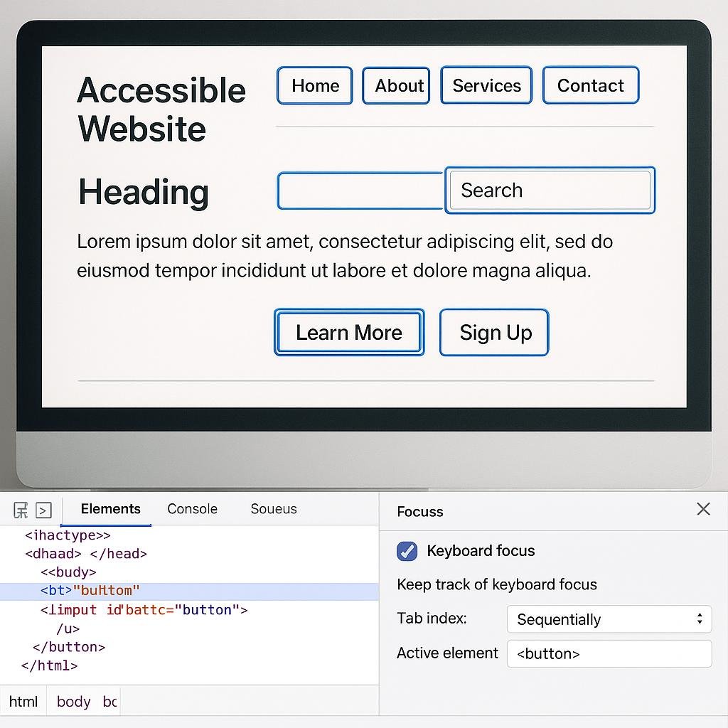Navigate to the Services link
Image resolution: width=728 pixels, height=728 pixels.
486,85
